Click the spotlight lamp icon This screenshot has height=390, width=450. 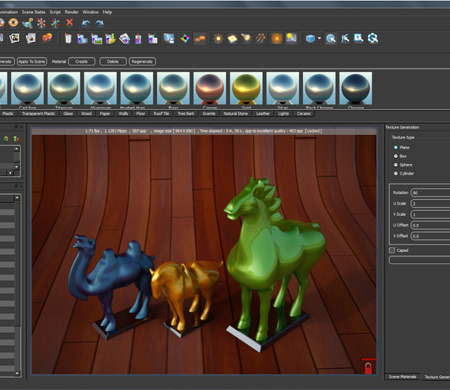click(246, 38)
